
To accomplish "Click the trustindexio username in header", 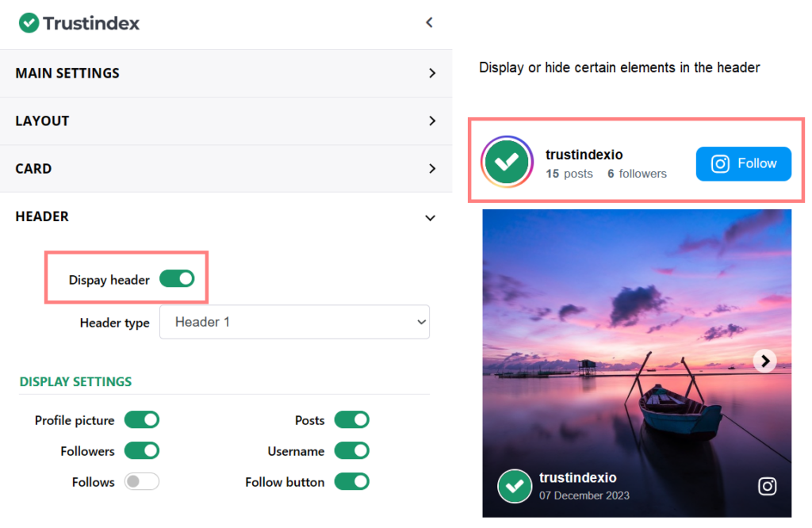I will click(584, 155).
